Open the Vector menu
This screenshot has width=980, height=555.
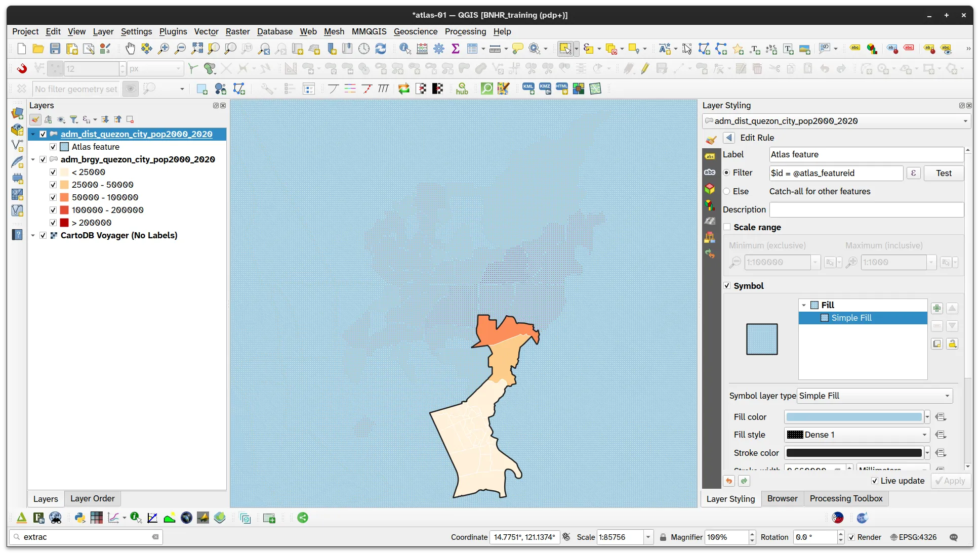206,31
